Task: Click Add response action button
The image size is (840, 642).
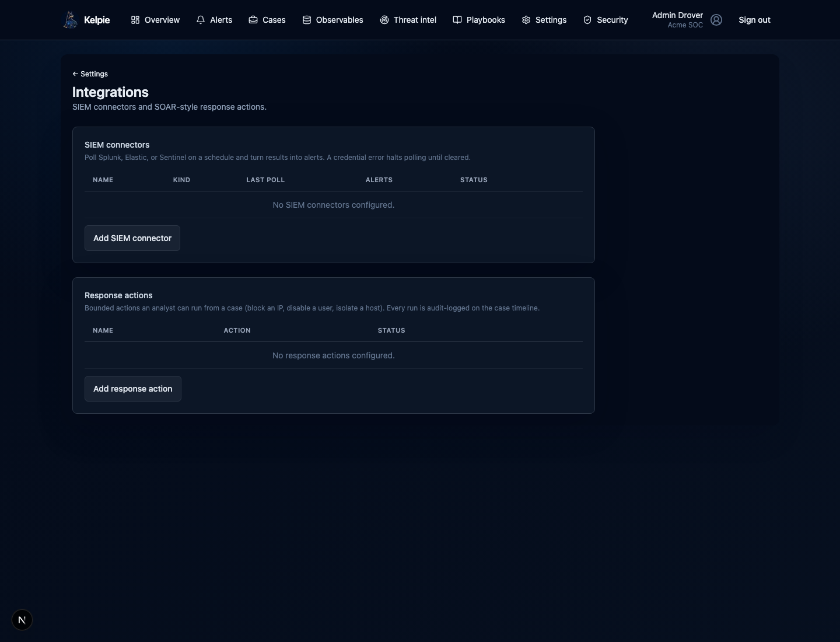Action: coord(133,389)
